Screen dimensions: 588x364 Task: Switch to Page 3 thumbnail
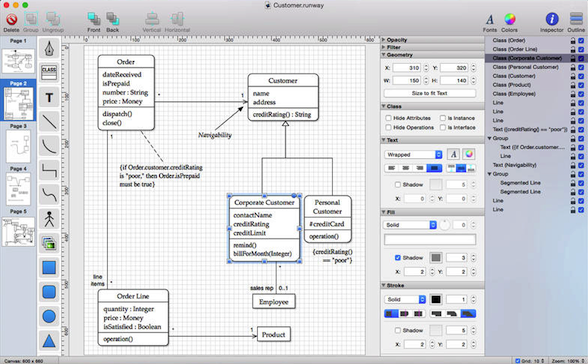pyautogui.click(x=18, y=147)
